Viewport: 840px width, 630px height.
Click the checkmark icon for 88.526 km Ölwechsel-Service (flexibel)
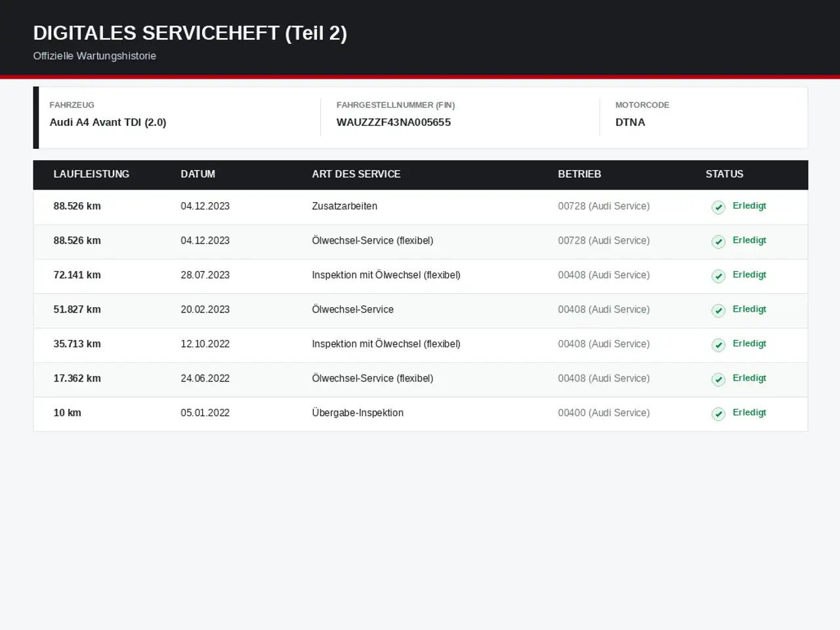point(719,241)
